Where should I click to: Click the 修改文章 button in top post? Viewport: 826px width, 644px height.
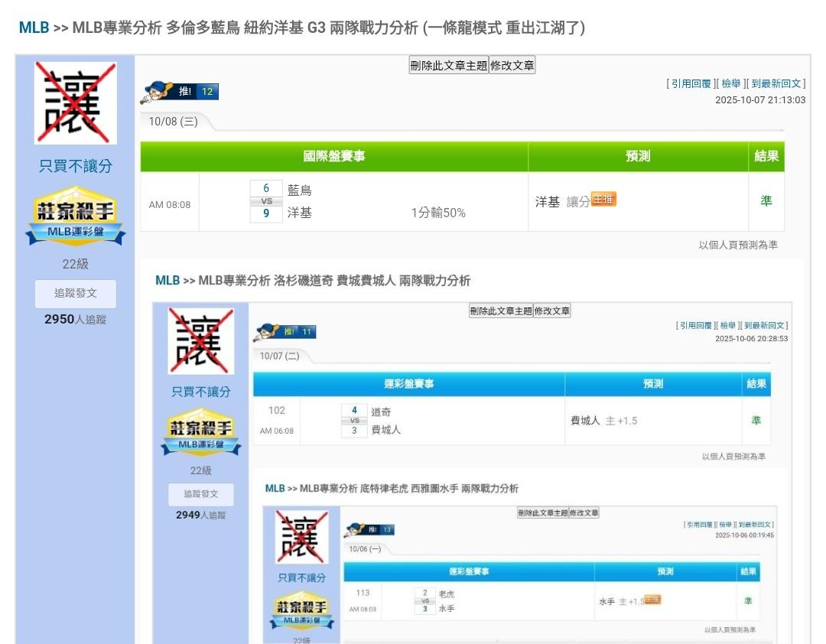coord(512,65)
